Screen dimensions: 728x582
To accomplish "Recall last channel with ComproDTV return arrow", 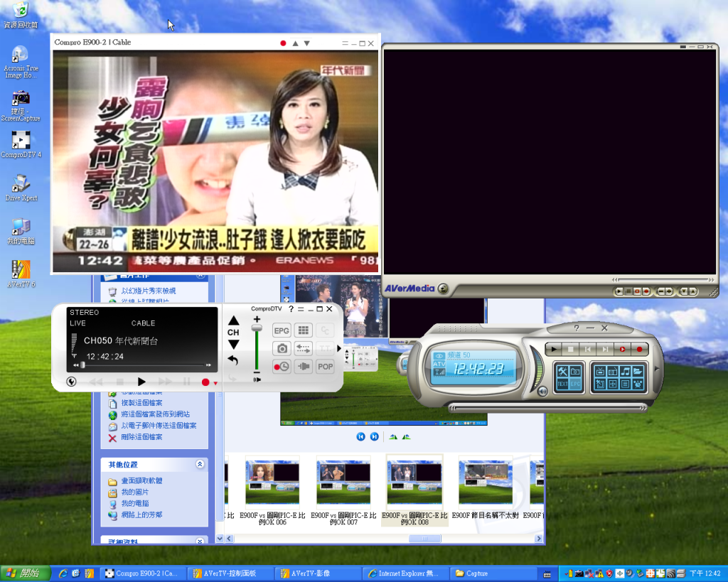I will (x=233, y=360).
